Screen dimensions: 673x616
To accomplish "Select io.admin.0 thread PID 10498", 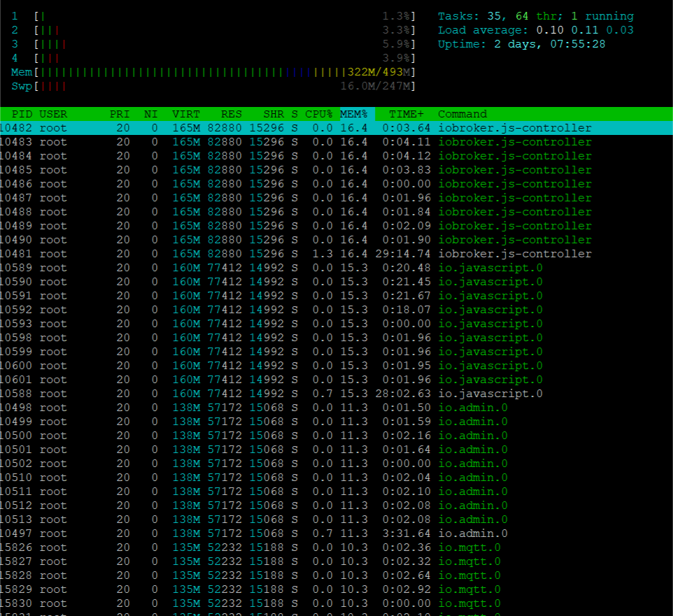I will click(336, 408).
